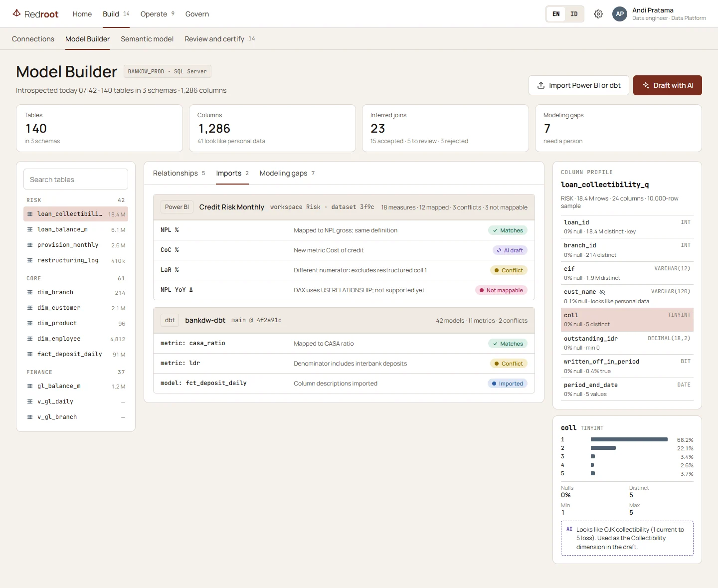Open settings gear icon
This screenshot has width=718, height=588.
click(598, 14)
